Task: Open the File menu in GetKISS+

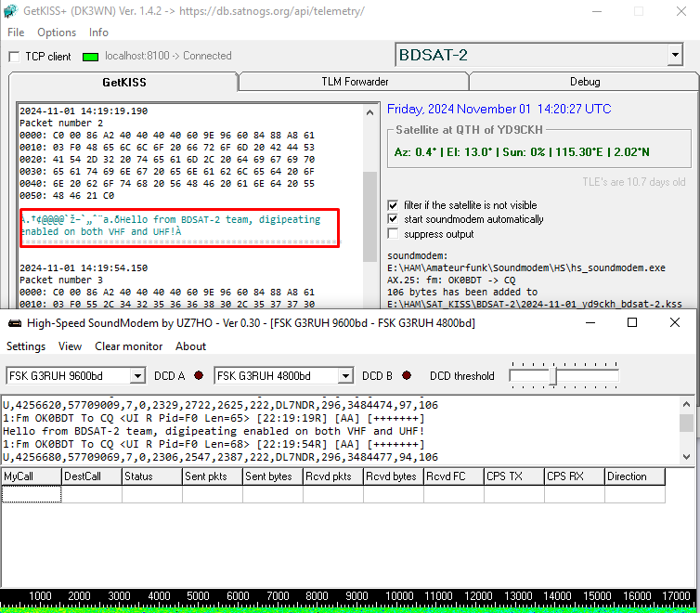Action: click(16, 33)
